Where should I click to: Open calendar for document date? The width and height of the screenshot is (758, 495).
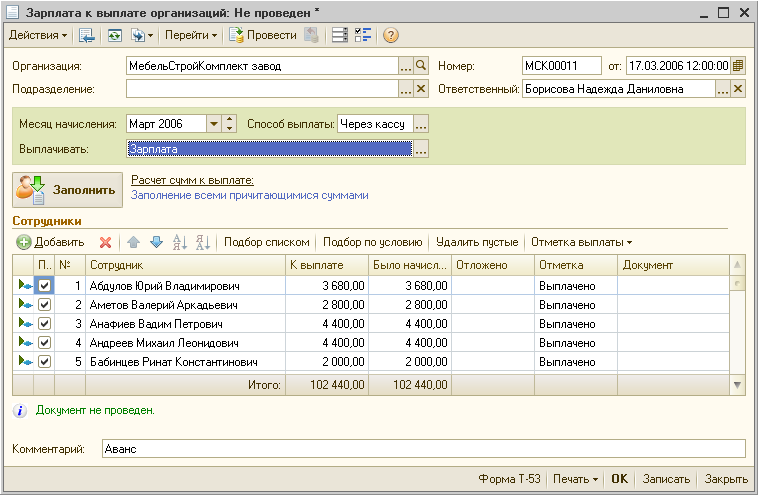tap(738, 66)
